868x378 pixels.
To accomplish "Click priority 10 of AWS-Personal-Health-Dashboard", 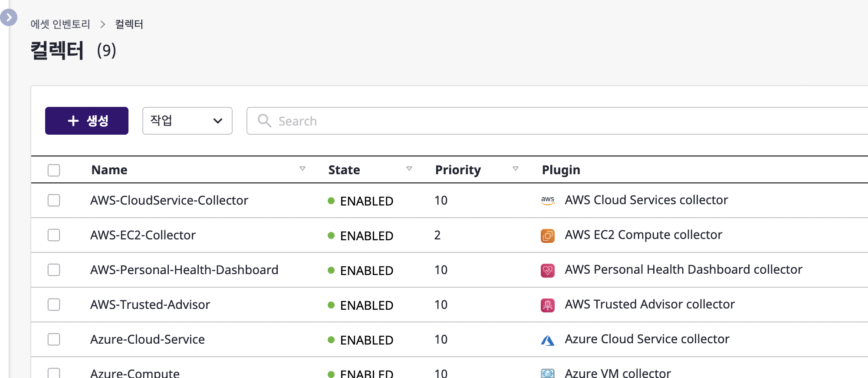I will 441,270.
